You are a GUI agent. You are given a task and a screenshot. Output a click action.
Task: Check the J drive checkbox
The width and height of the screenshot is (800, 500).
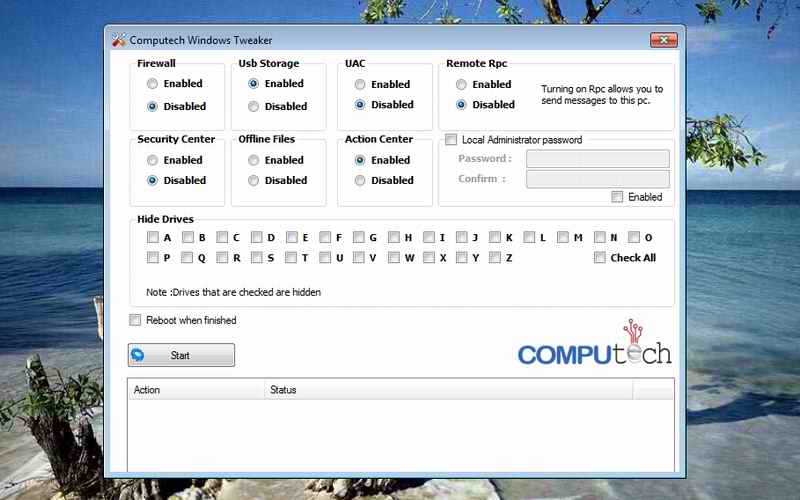462,237
